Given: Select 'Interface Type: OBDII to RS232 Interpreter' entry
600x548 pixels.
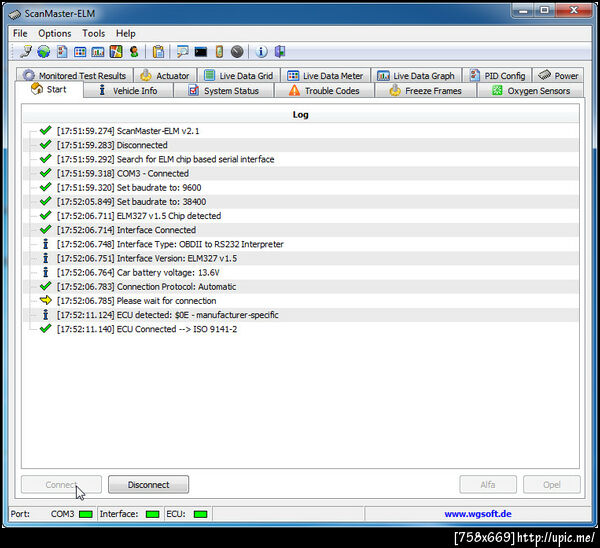Looking at the screenshot, I should tap(300, 244).
